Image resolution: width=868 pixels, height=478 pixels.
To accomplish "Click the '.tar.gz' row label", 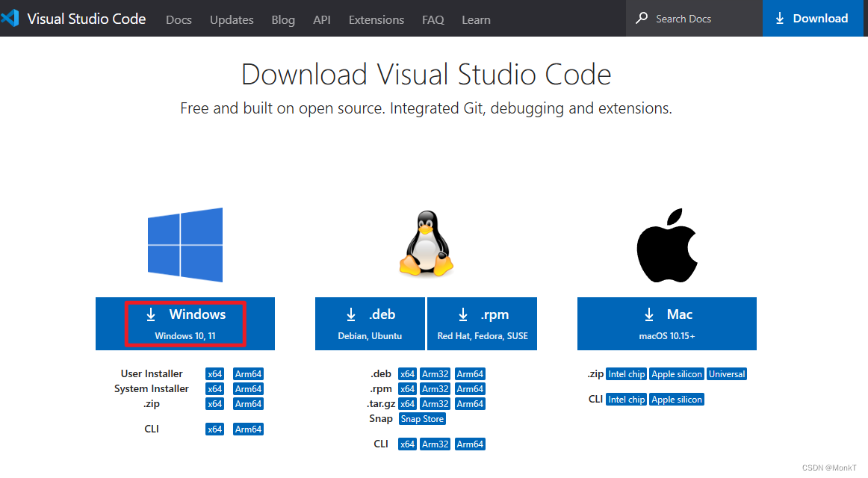I will click(381, 404).
